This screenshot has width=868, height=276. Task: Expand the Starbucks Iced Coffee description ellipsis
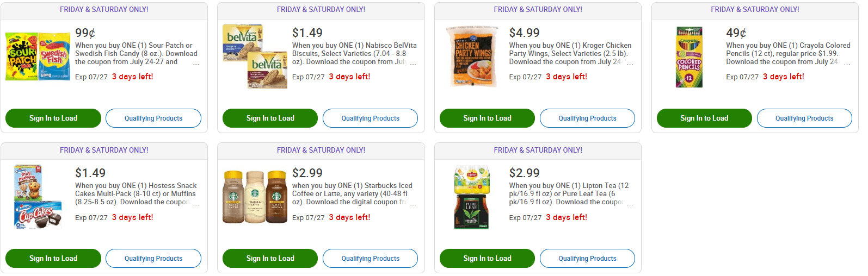413,203
